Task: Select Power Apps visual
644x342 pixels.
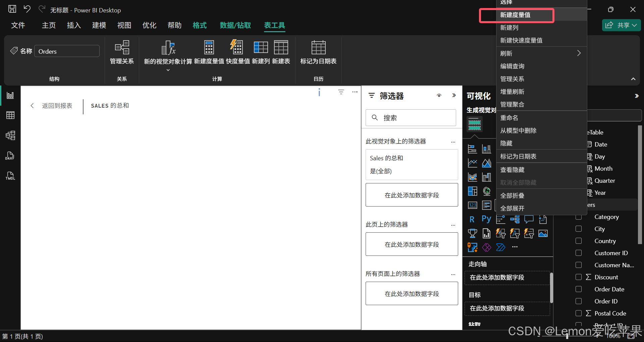Action: (486, 247)
